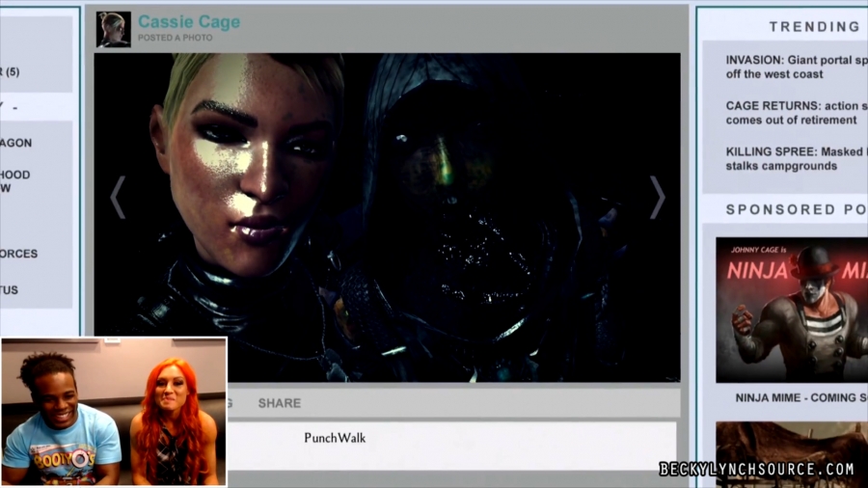This screenshot has width=868, height=488.
Task: Click the webcam picture-in-picture overlay
Action: pyautogui.click(x=114, y=411)
